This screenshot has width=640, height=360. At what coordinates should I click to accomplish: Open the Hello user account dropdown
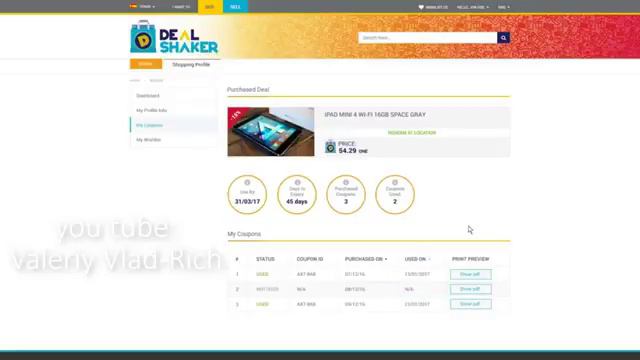(x=473, y=7)
